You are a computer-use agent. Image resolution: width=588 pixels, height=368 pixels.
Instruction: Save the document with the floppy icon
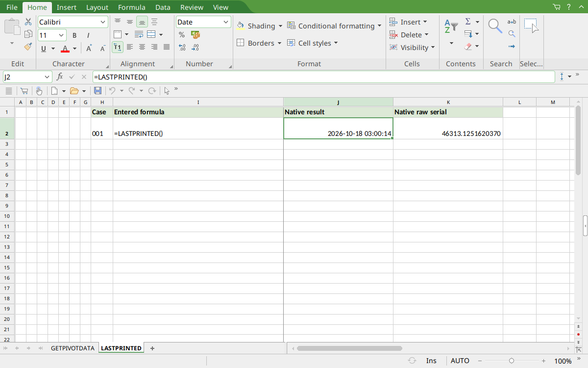pos(98,91)
